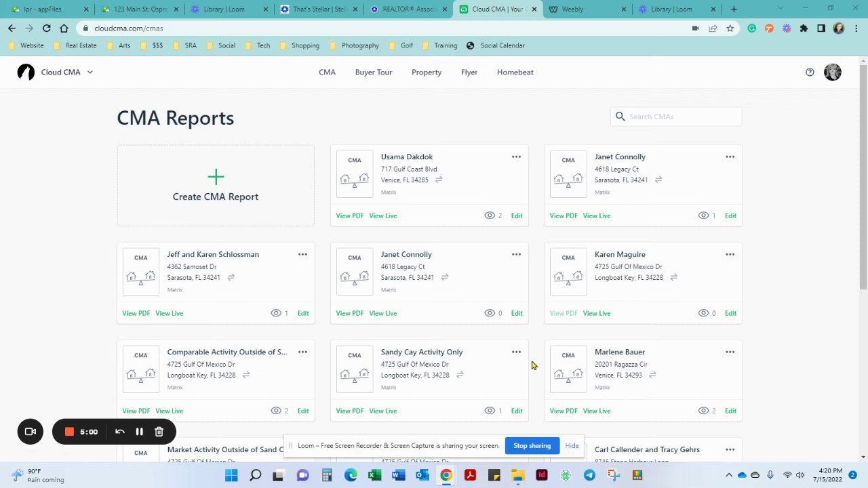The image size is (868, 488).
Task: Open the Flyer navigation item
Action: click(x=469, y=72)
